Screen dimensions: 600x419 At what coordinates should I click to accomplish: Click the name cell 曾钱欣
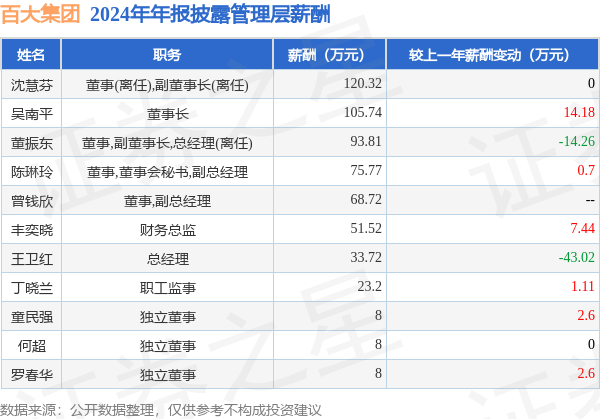[x=32, y=201]
